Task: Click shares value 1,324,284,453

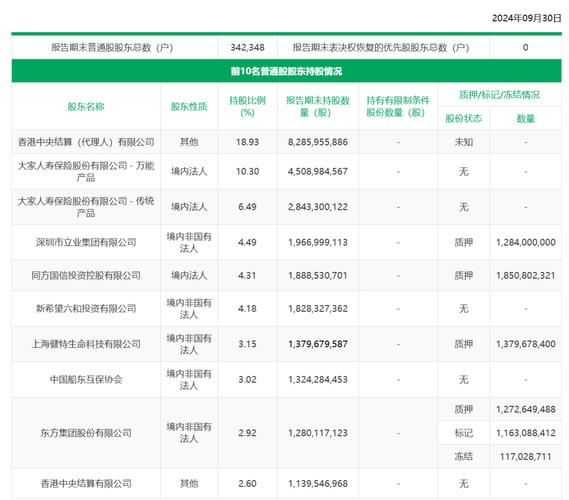Action: click(318, 380)
